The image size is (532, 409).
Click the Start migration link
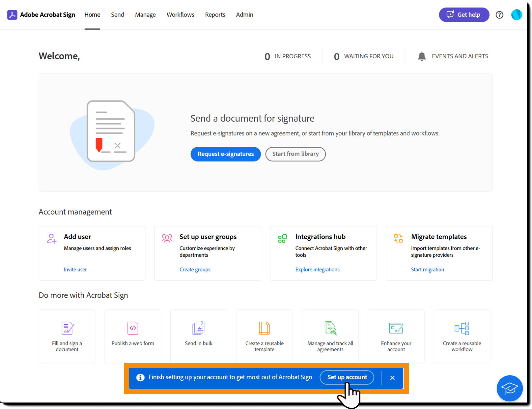pyautogui.click(x=428, y=270)
